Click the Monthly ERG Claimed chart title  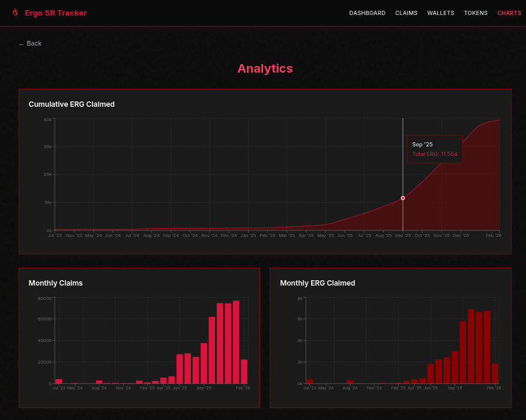[x=318, y=283]
